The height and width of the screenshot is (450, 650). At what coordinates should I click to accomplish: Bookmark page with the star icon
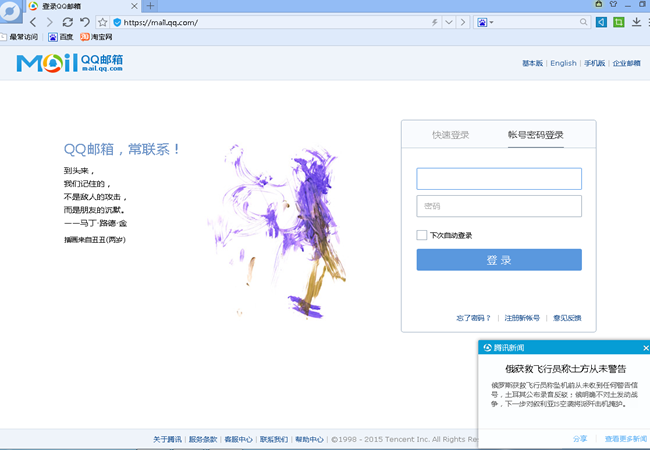[102, 22]
